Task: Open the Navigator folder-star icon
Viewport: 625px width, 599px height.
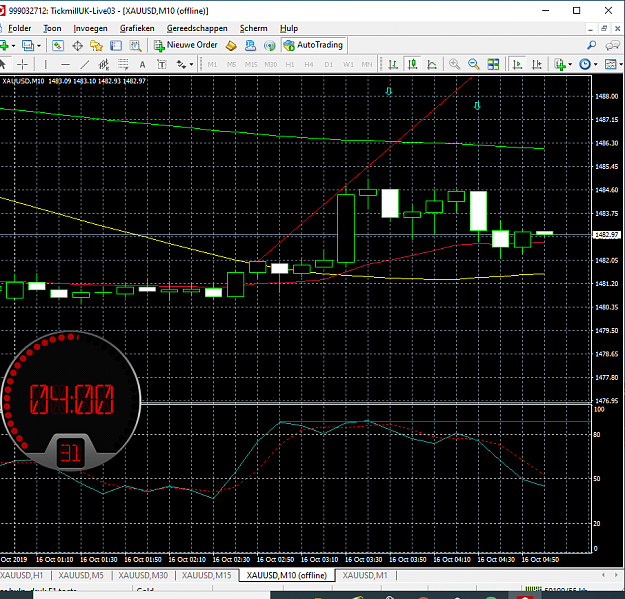Action: click(96, 45)
